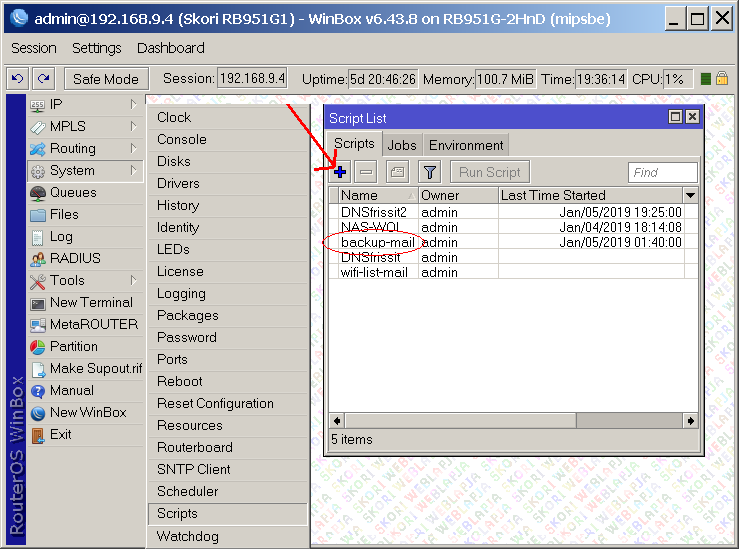This screenshot has height=549, width=739.
Task: Open the Settings menu
Action: pos(96,48)
